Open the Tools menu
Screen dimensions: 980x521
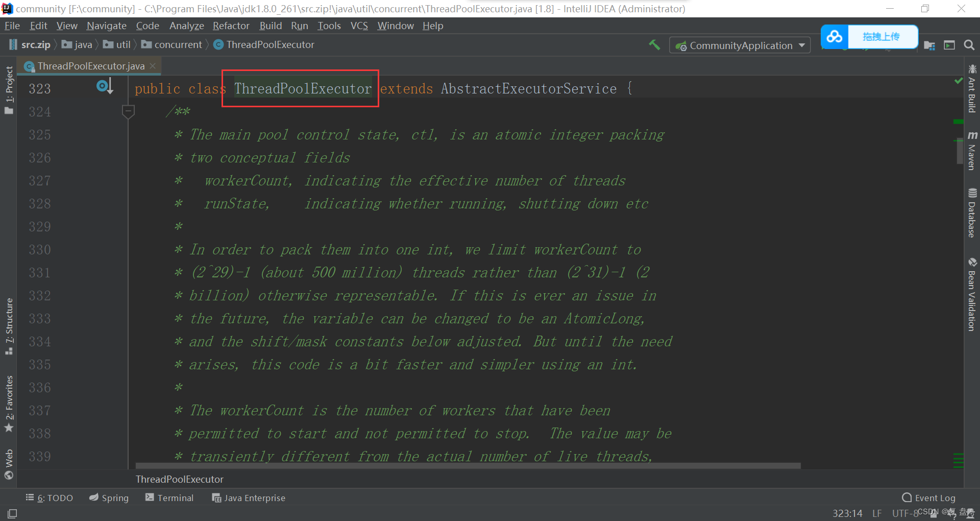pyautogui.click(x=329, y=26)
